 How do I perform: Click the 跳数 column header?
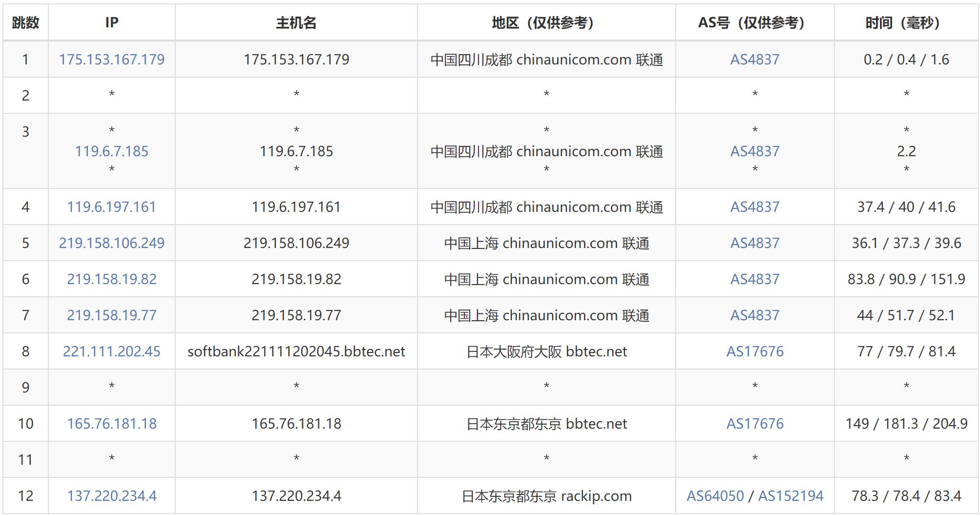pyautogui.click(x=25, y=22)
